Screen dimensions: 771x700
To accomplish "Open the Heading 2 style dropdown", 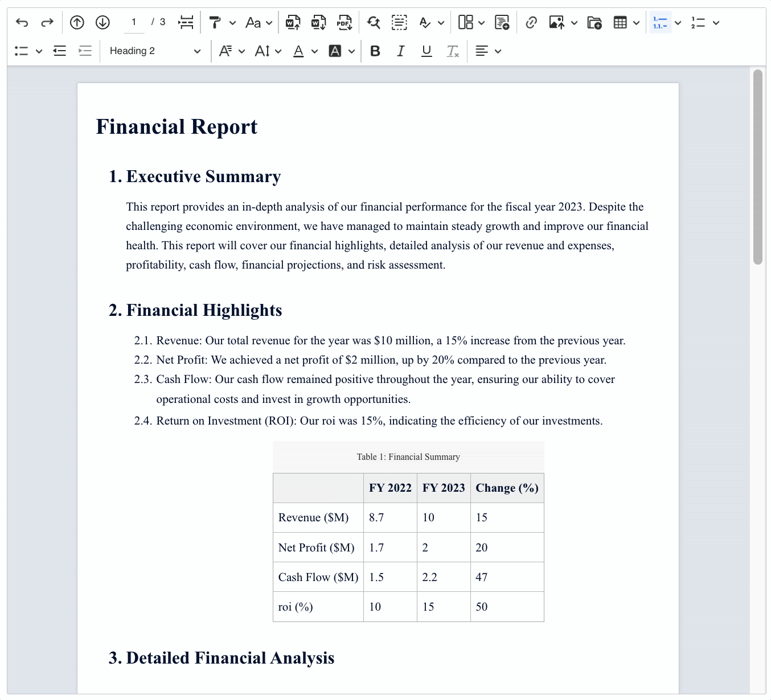I will 155,51.
